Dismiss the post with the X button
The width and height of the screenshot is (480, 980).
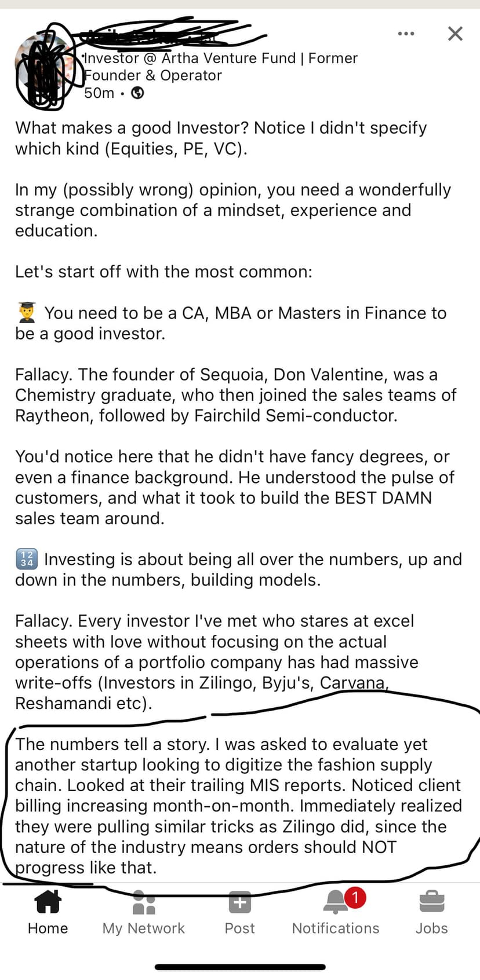pyautogui.click(x=455, y=34)
